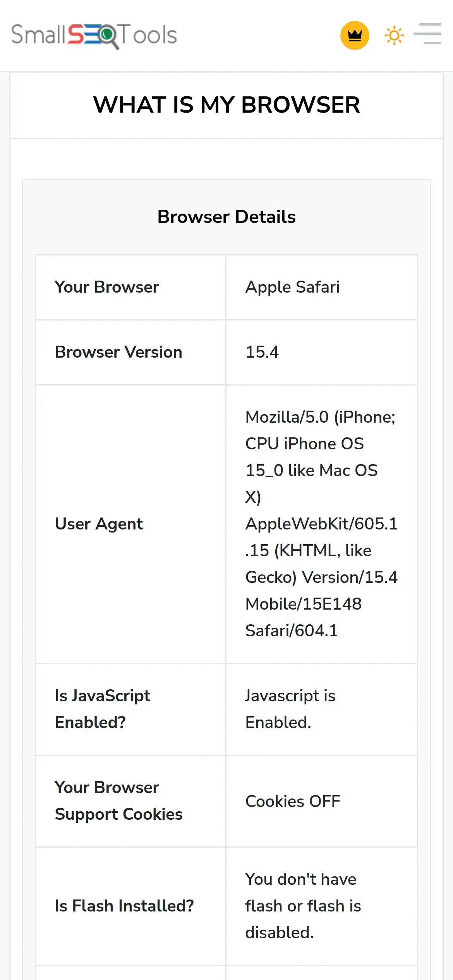Image resolution: width=453 pixels, height=980 pixels.
Task: Select the 'Is JavaScript Enabled?' label
Action: pyautogui.click(x=103, y=709)
